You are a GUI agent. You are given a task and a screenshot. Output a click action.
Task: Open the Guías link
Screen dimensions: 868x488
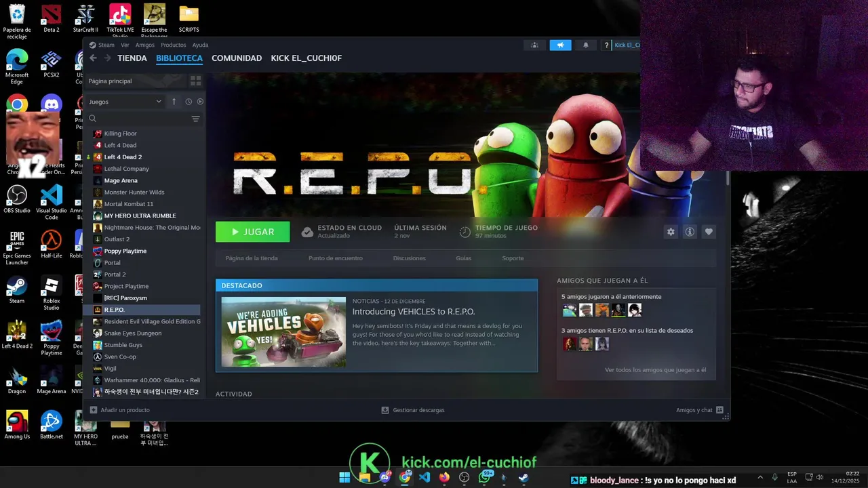(464, 258)
